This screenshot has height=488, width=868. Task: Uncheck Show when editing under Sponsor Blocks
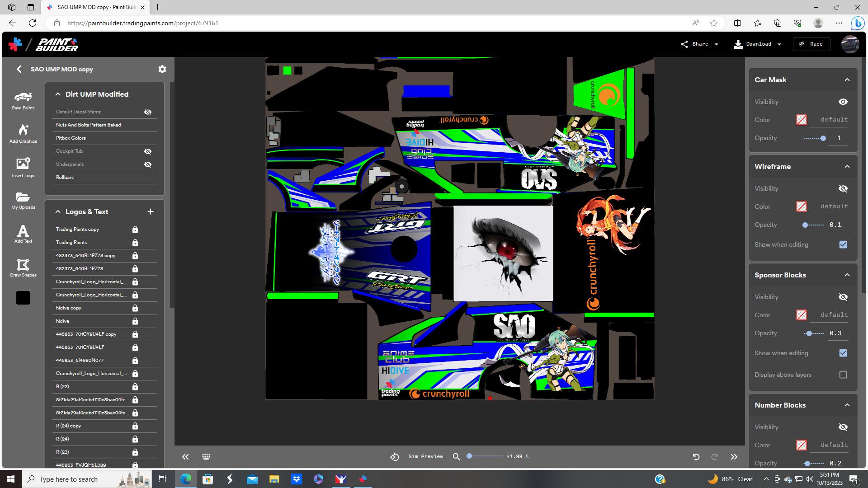pos(843,353)
